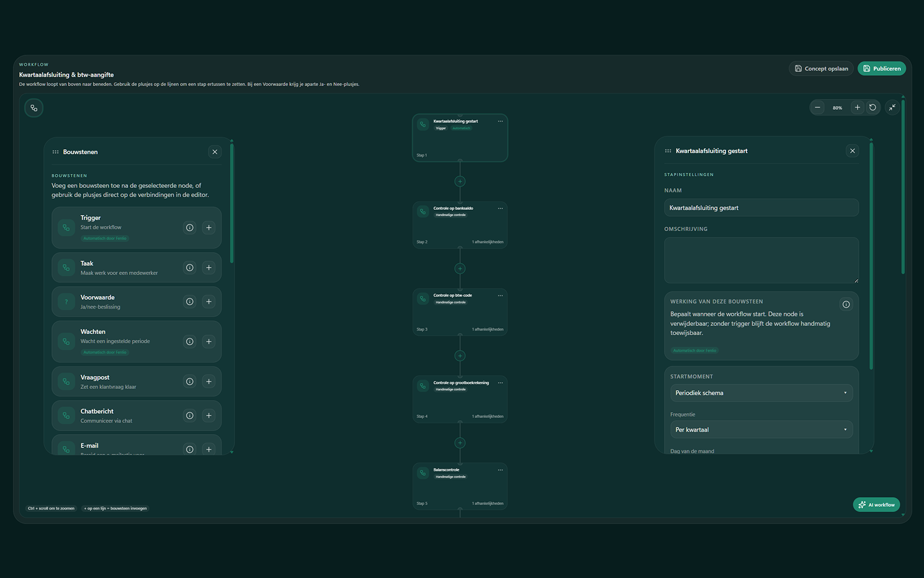This screenshot has width=924, height=578.
Task: Add the Taak bouwsteen with its plus
Action: [x=209, y=268]
